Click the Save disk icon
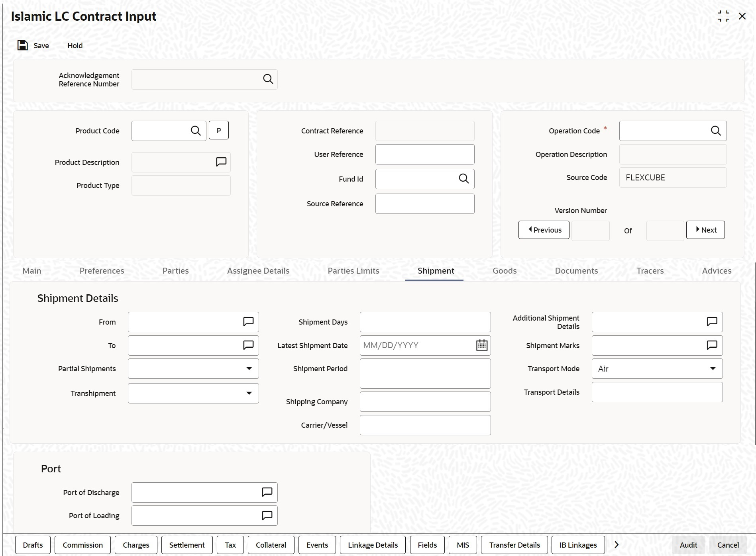 click(x=23, y=45)
